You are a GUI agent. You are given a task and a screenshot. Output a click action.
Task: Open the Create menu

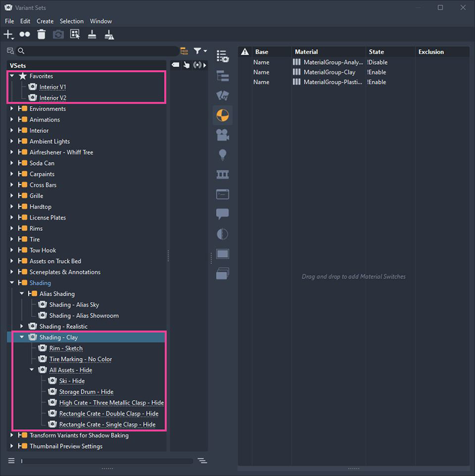(45, 21)
